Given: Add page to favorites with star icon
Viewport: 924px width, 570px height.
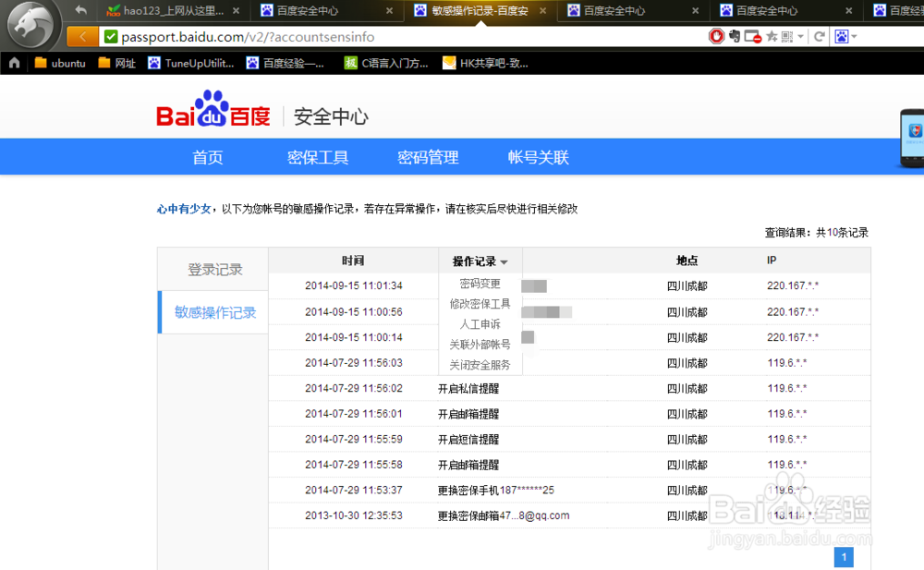Looking at the screenshot, I should click(x=772, y=37).
